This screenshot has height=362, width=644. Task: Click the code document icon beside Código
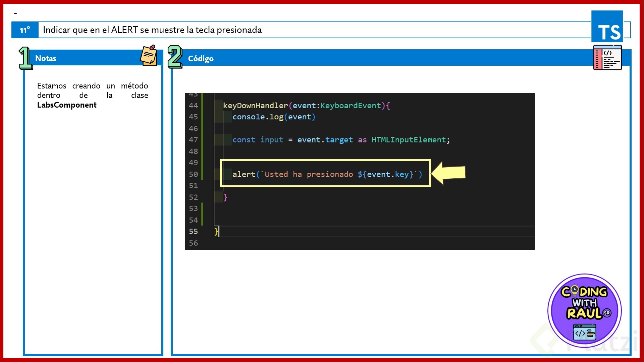click(607, 58)
